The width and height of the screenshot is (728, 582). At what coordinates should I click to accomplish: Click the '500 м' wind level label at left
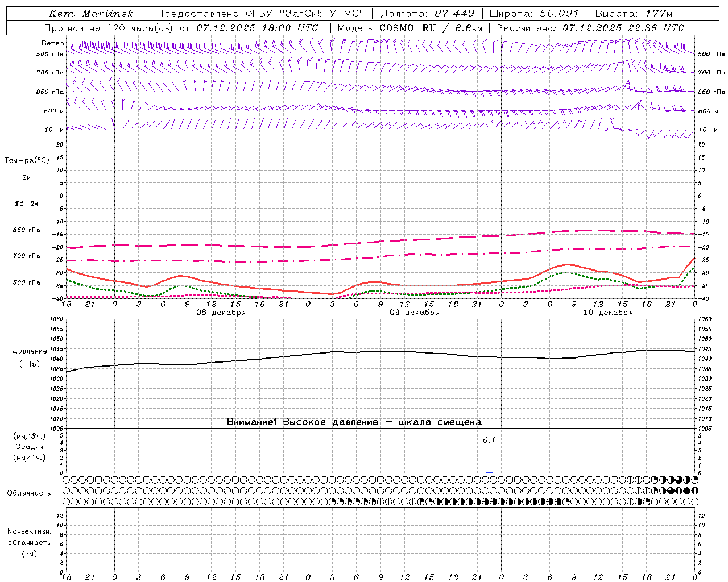click(53, 111)
